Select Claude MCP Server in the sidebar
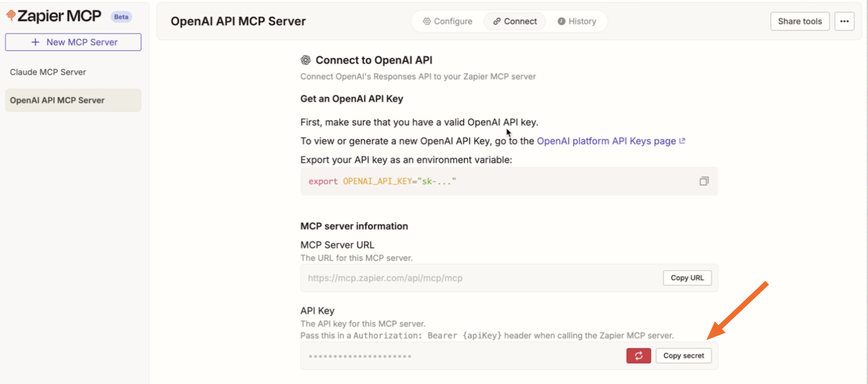The width and height of the screenshot is (868, 384). tap(48, 72)
